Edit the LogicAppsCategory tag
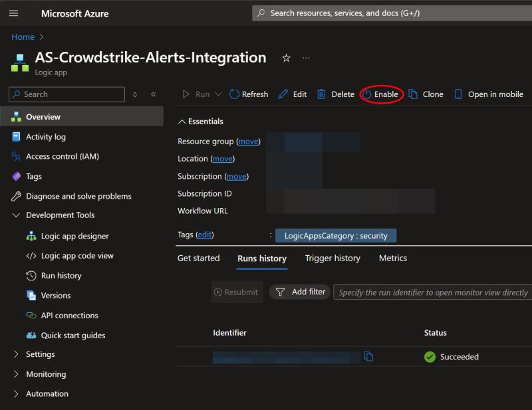This screenshot has height=410, width=532. pyautogui.click(x=204, y=235)
